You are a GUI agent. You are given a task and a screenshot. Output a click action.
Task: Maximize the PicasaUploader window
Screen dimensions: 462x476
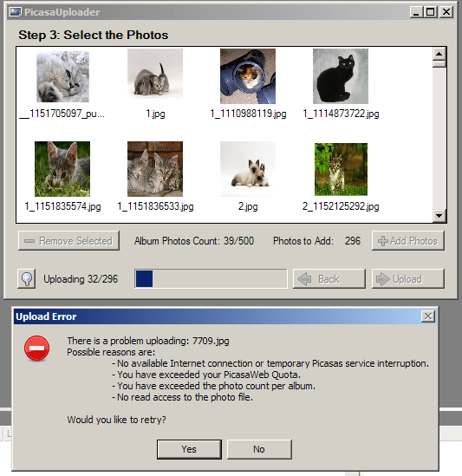[x=431, y=12]
